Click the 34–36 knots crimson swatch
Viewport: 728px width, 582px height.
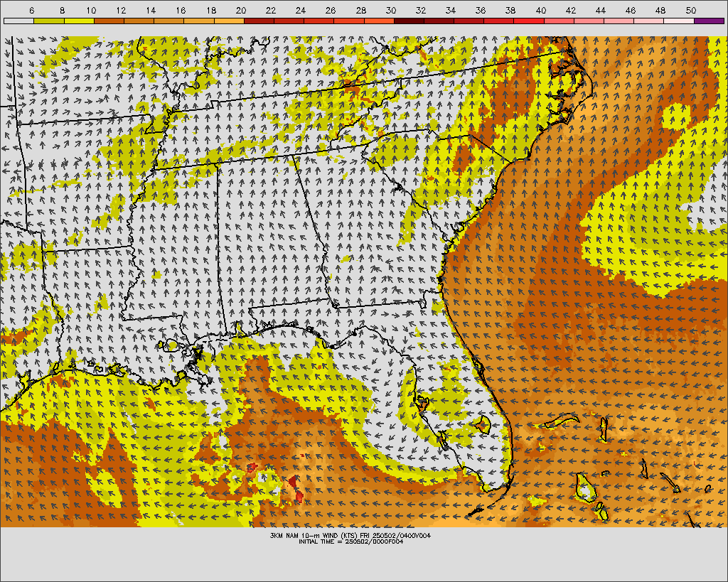coord(469,21)
